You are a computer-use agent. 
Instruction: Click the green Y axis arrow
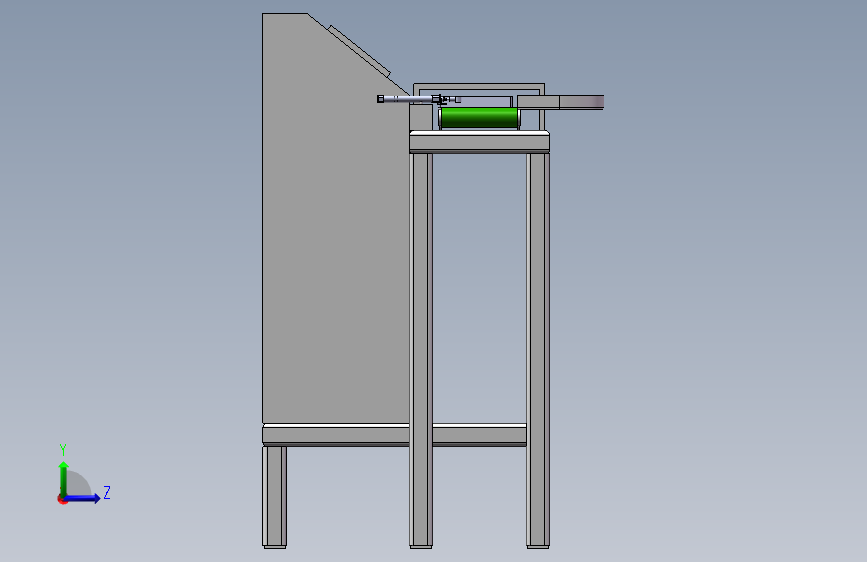click(x=64, y=478)
